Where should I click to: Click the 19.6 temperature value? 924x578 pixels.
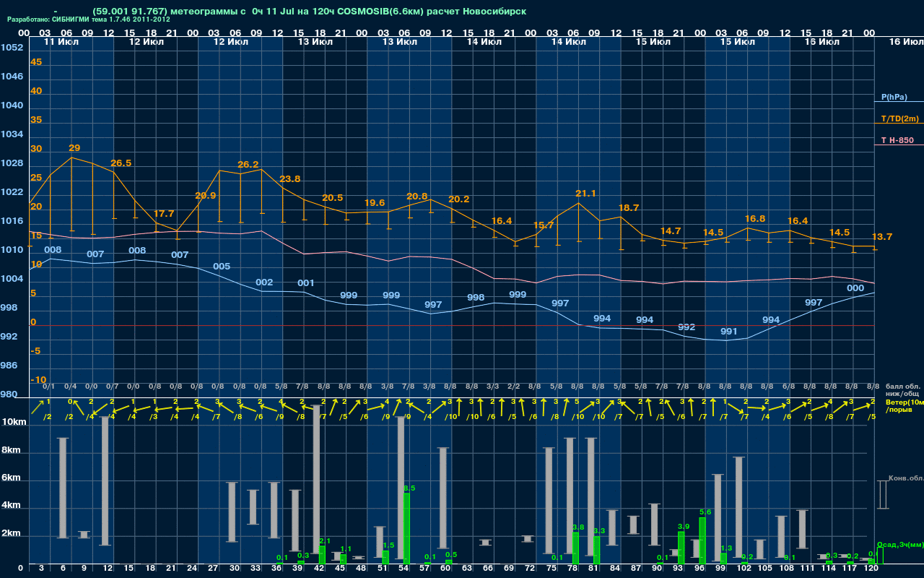click(375, 203)
